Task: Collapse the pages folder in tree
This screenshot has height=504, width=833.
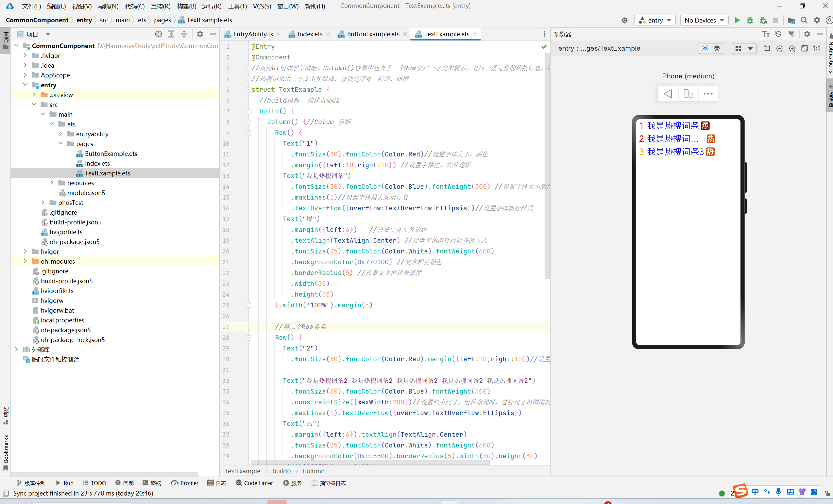Action: [x=60, y=144]
